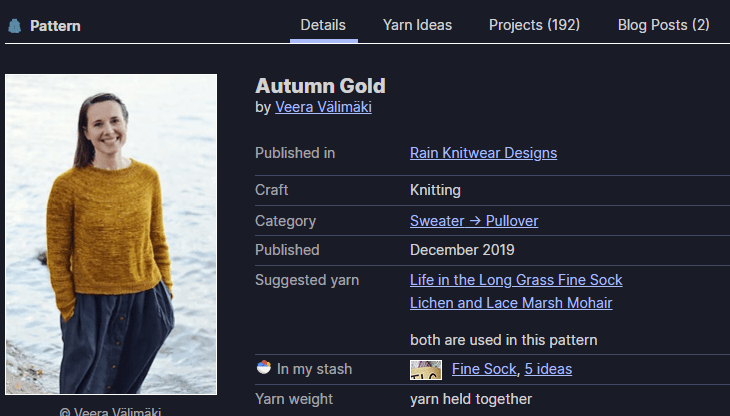Switch to the Details tab
This screenshot has height=416, width=730.
[323, 25]
